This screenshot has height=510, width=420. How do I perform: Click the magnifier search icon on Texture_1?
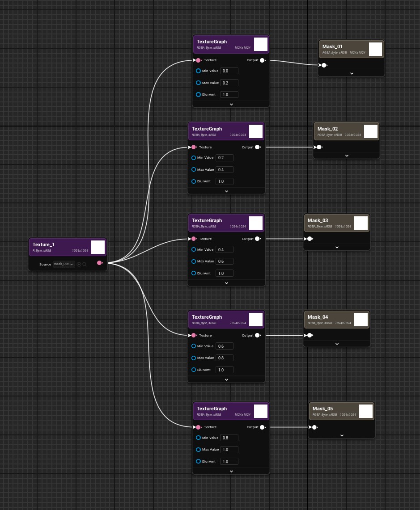tap(84, 264)
